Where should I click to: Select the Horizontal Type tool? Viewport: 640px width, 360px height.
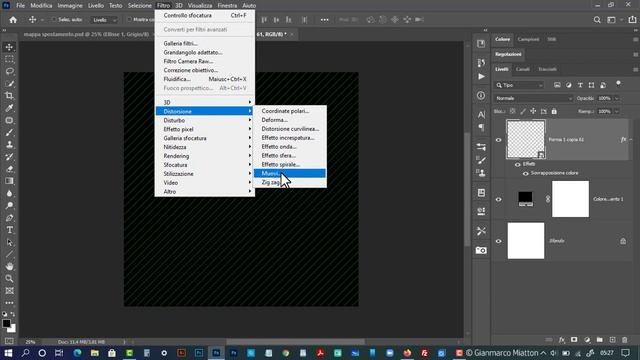click(x=9, y=230)
